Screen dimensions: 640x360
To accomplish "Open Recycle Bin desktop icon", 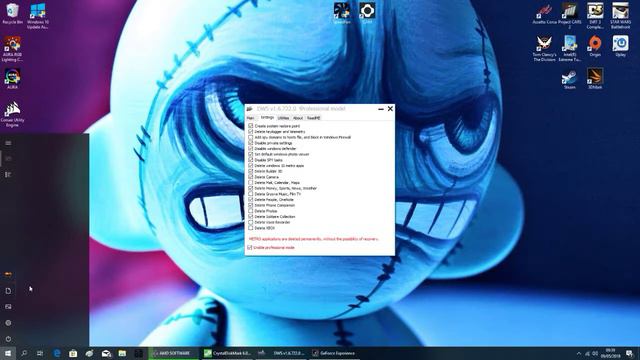I will tap(12, 14).
